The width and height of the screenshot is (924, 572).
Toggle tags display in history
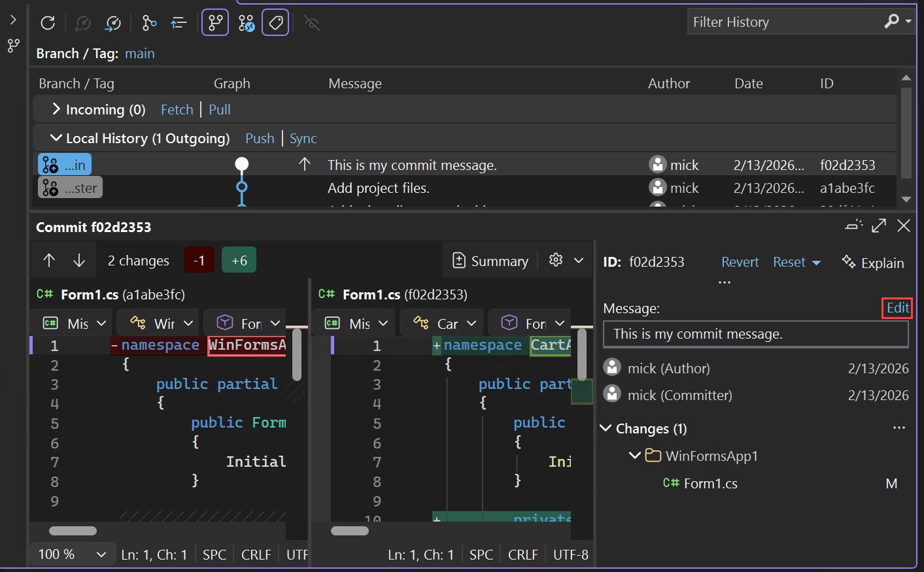pos(275,22)
